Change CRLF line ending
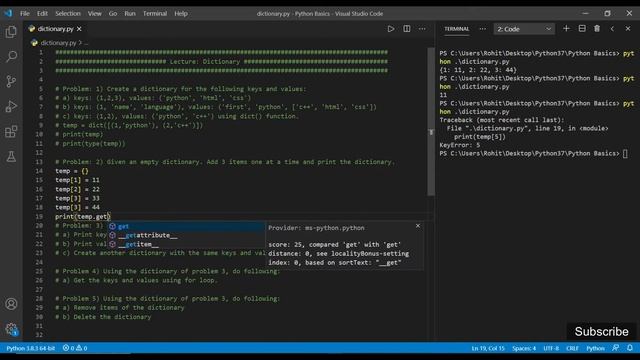This screenshot has width=640, height=360. 572,348
